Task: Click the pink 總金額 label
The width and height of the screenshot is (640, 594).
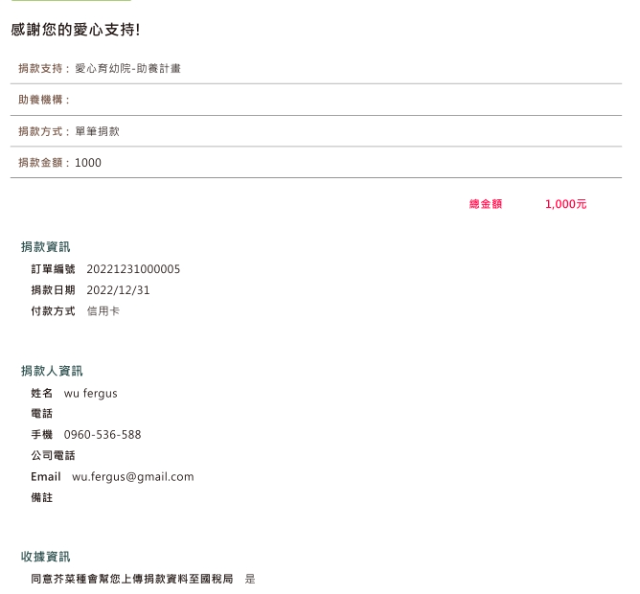Action: (485, 204)
